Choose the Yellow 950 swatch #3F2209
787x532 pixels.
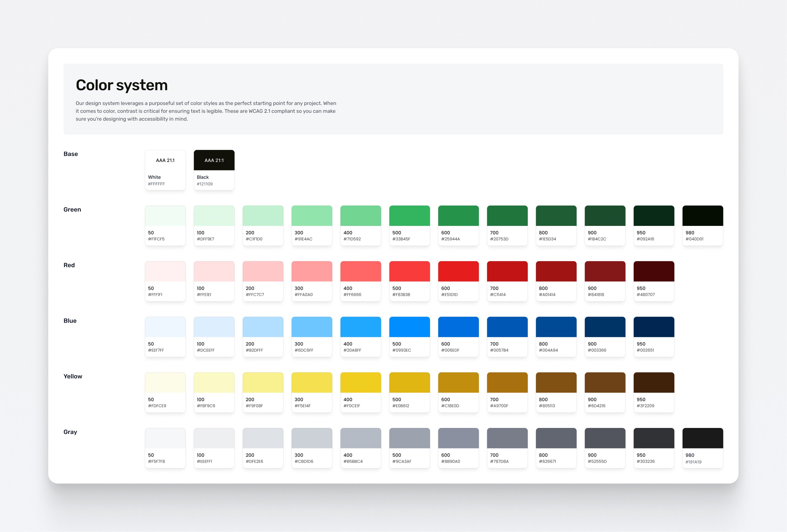coord(654,383)
